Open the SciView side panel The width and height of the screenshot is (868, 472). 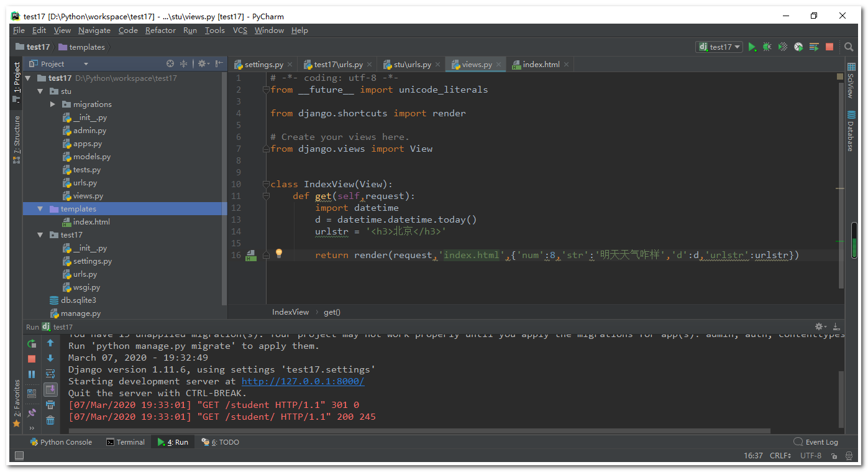click(x=851, y=81)
